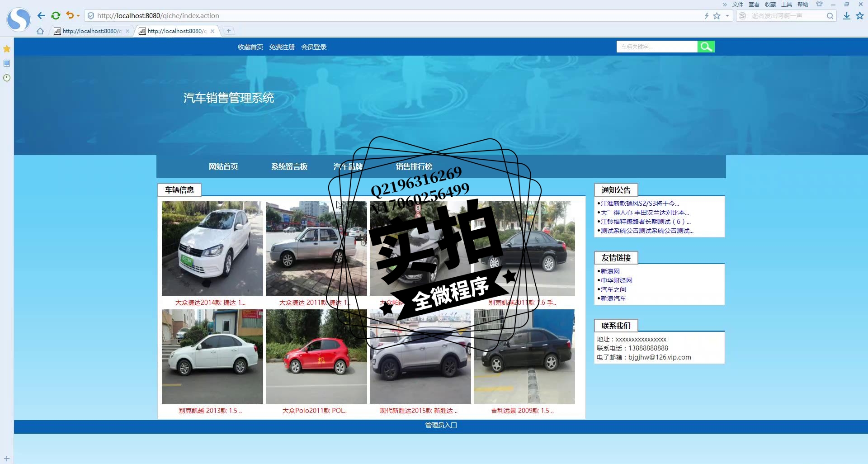Open the 工具 menu
The height and width of the screenshot is (464, 868).
(787, 5)
